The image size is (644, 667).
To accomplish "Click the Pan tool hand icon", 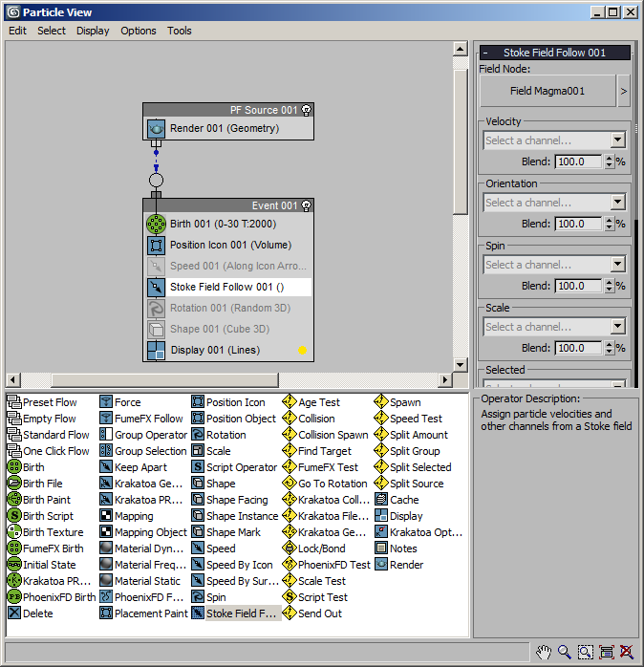I will (x=544, y=652).
